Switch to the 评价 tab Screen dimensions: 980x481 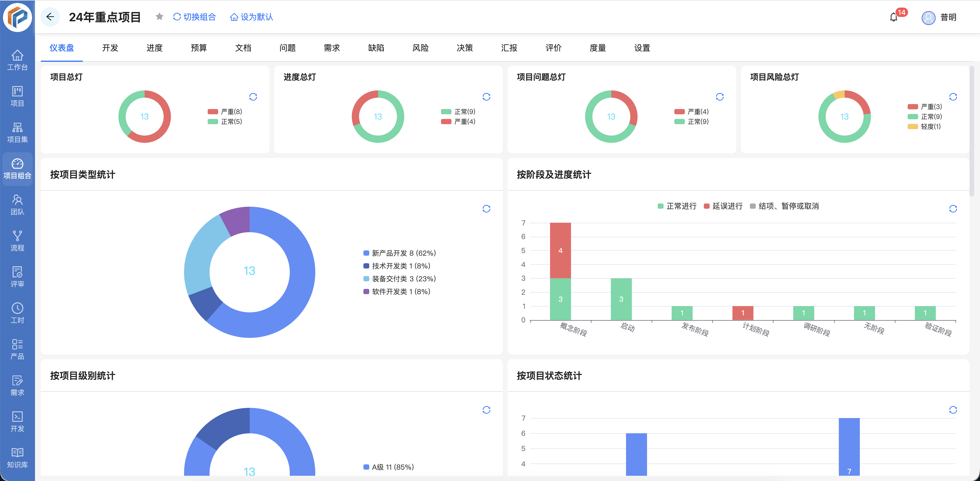click(x=554, y=48)
